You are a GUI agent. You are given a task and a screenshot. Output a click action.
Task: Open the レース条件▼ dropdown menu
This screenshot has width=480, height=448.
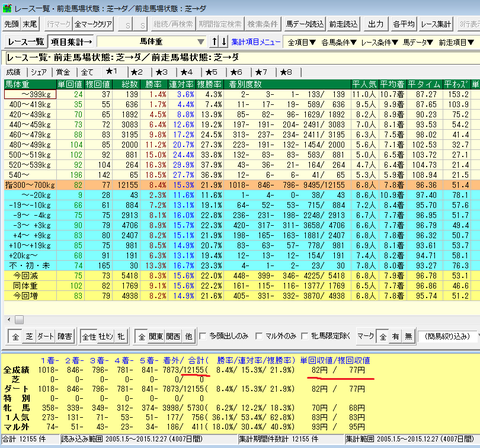click(x=380, y=42)
